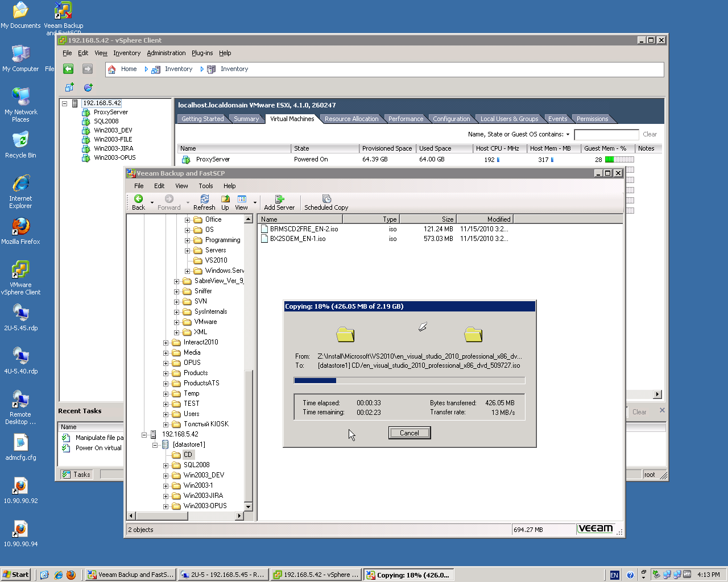The width and height of the screenshot is (728, 582).
Task: Expand Products folder in Veeam tree
Action: (166, 373)
